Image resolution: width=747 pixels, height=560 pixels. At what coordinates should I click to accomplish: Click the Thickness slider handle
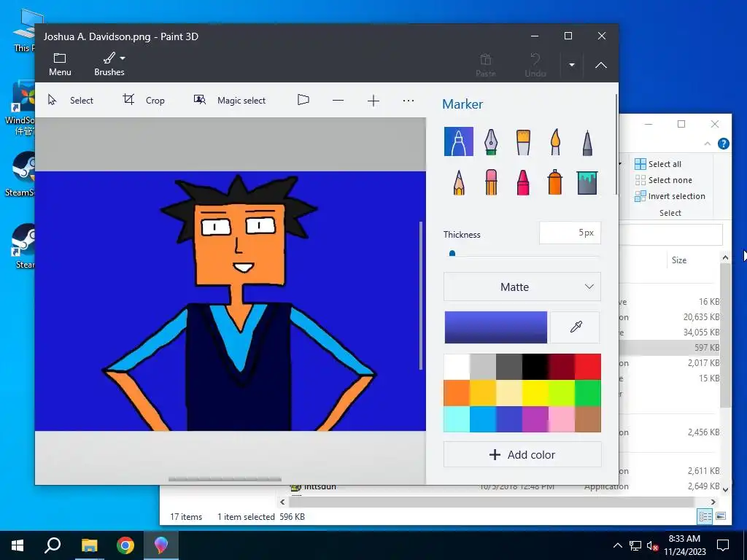click(452, 254)
